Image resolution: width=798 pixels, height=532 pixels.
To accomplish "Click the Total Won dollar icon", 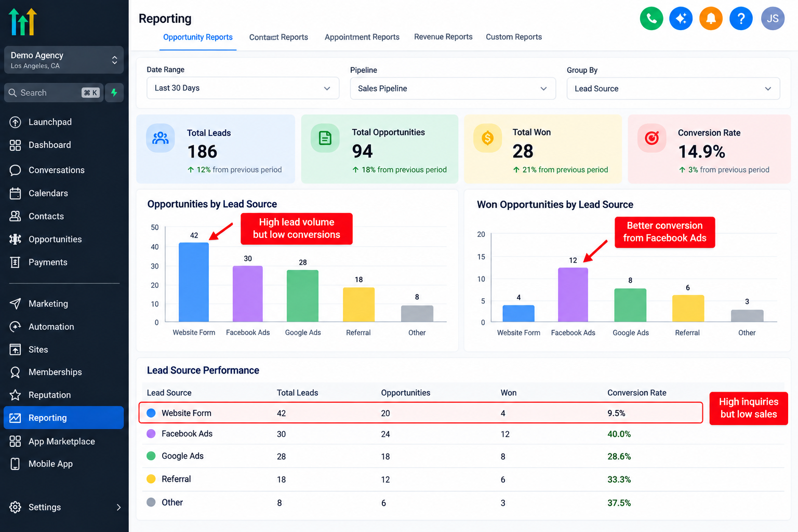I will pyautogui.click(x=487, y=138).
